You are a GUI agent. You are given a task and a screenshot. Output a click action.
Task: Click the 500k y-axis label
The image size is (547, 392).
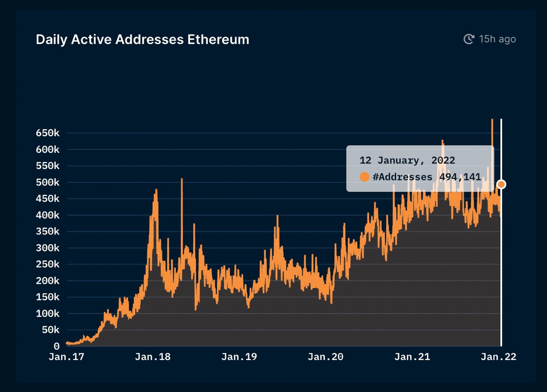click(47, 182)
